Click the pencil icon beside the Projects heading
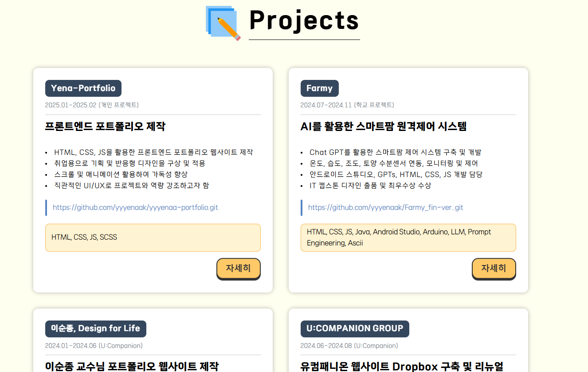Viewport: 588px width, 372px height. click(x=223, y=23)
